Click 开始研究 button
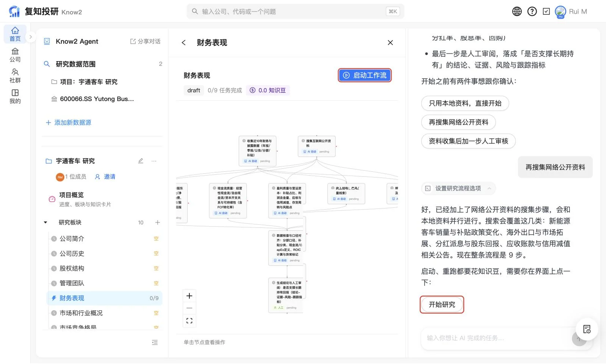The width and height of the screenshot is (606, 364). point(442,305)
